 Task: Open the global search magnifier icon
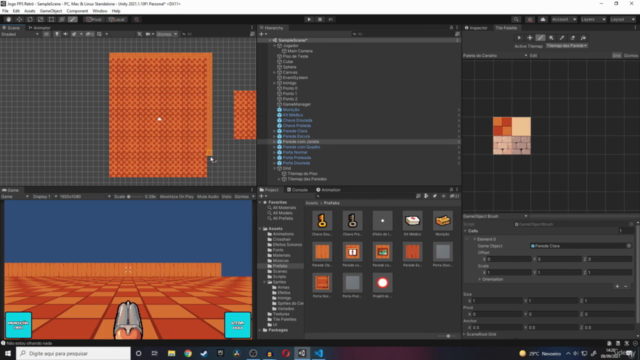(x=516, y=19)
